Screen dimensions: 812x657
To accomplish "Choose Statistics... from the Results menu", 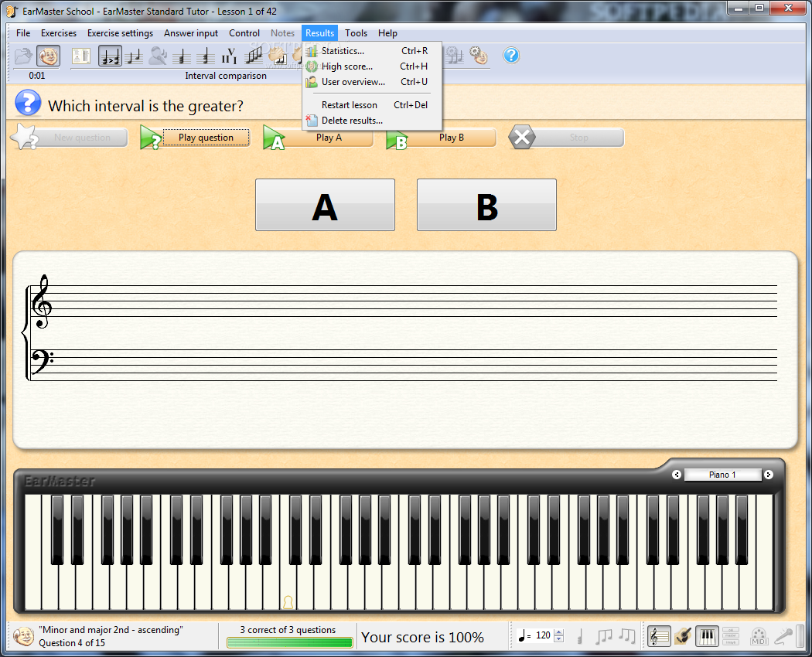I will coord(372,51).
